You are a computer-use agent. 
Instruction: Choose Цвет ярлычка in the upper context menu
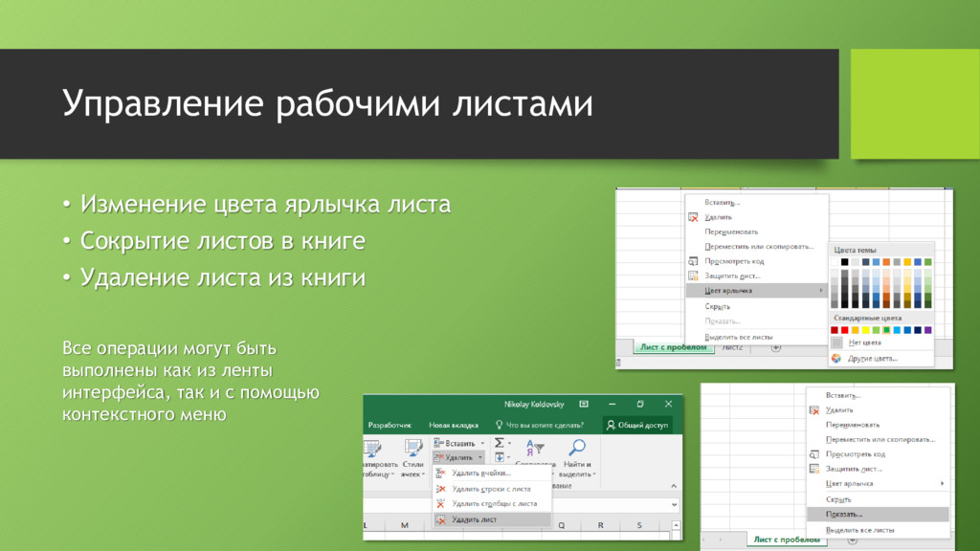coord(756,291)
